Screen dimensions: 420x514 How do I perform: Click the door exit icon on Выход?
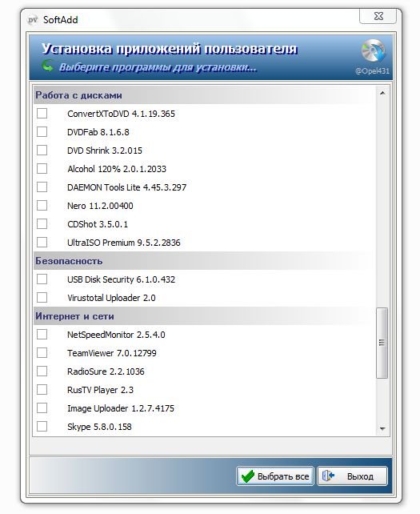coord(328,476)
